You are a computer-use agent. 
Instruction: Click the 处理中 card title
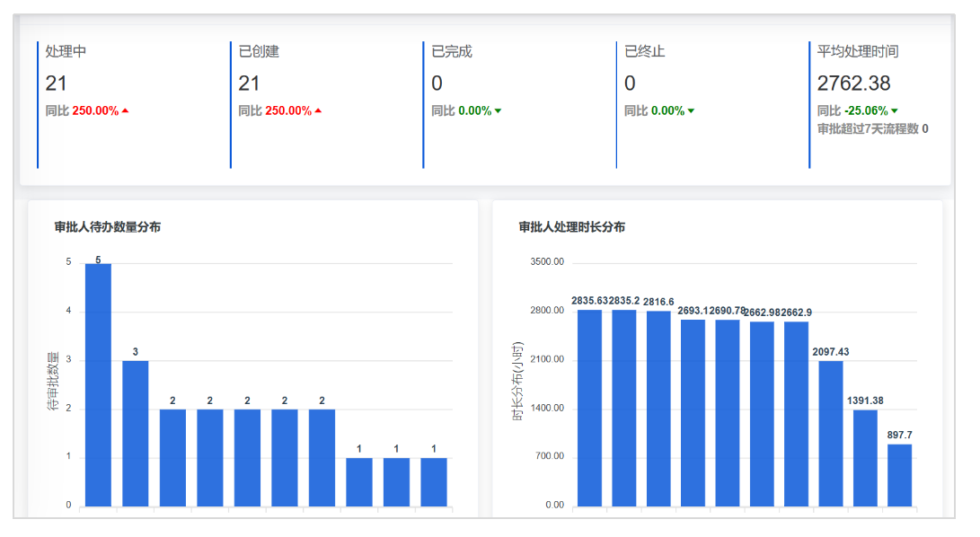(x=66, y=51)
